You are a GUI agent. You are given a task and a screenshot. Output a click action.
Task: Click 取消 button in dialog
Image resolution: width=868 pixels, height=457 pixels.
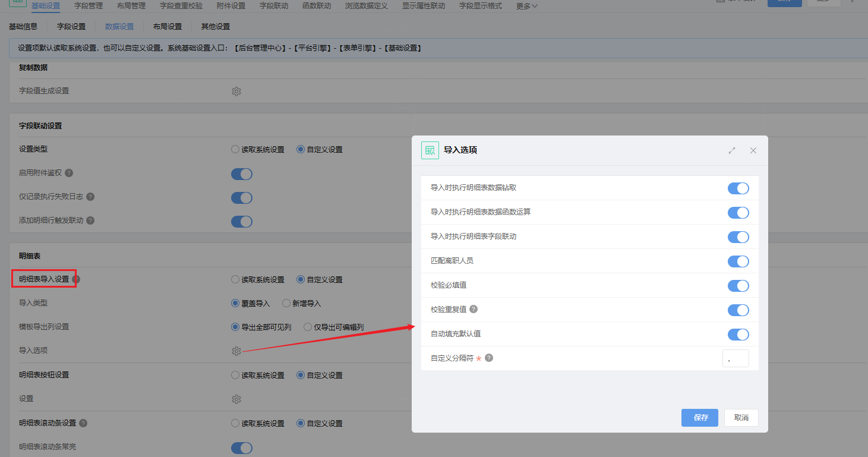pyautogui.click(x=741, y=418)
